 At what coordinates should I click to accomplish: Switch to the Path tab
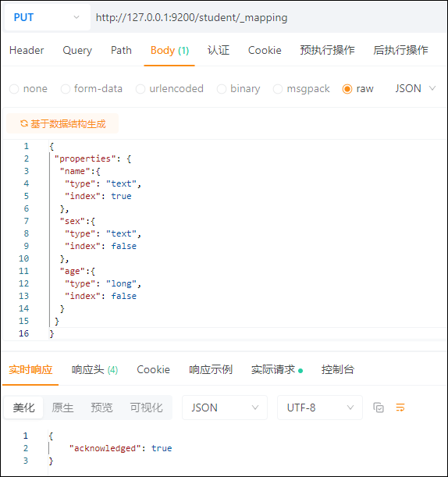121,50
